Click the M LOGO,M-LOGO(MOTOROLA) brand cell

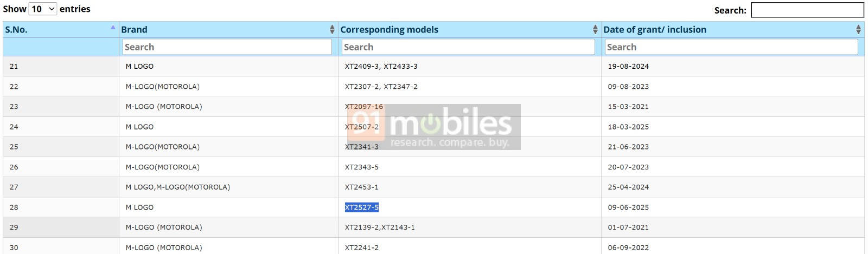178,187
